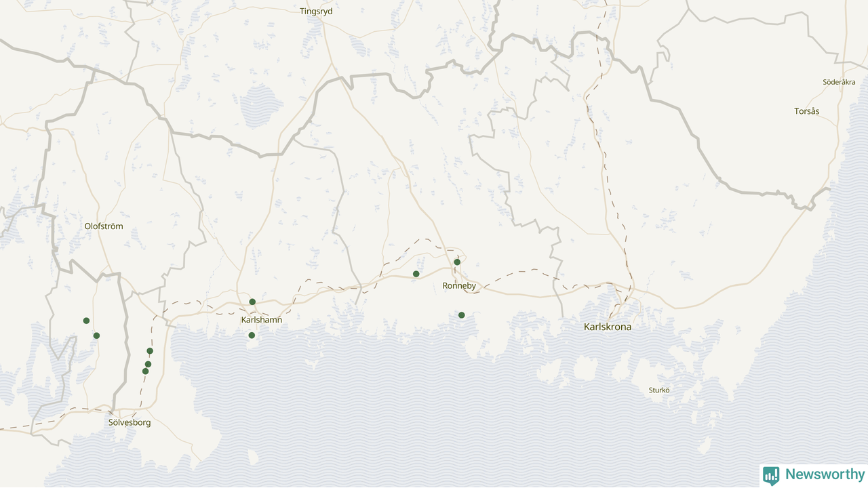868x488 pixels.
Task: Click the green marker just southeast of the westernmost one
Action: pyautogui.click(x=96, y=335)
